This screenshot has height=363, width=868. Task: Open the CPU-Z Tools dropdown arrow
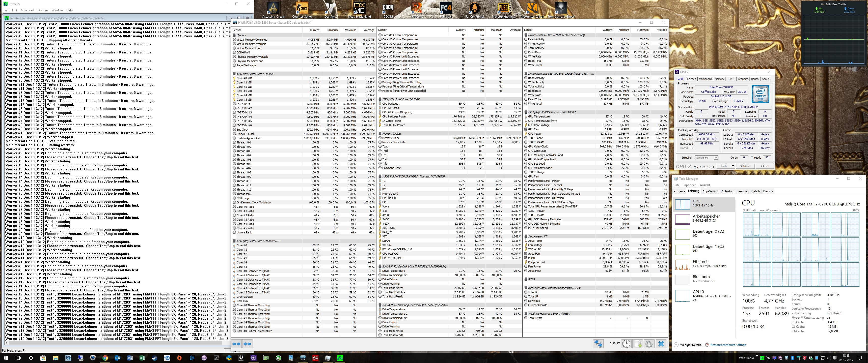pos(733,166)
